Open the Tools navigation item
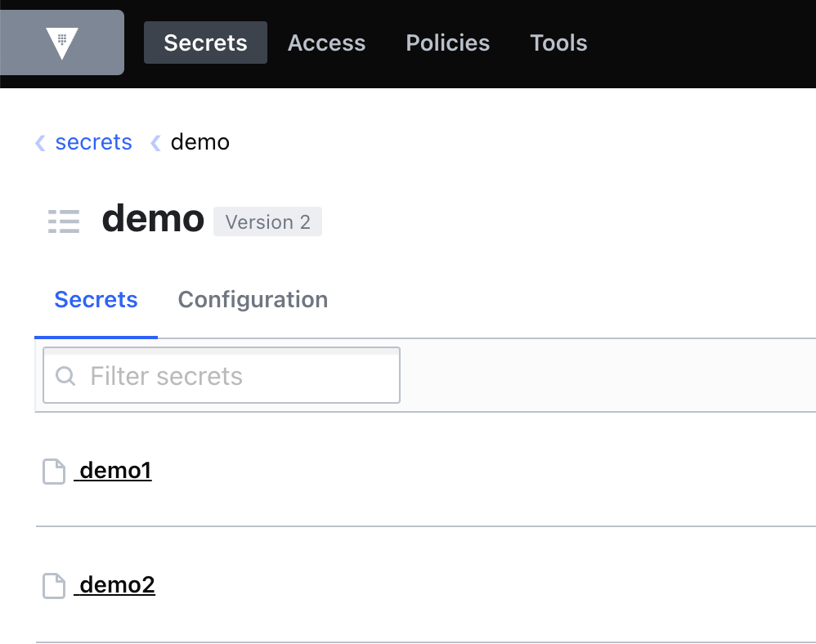 coord(558,42)
